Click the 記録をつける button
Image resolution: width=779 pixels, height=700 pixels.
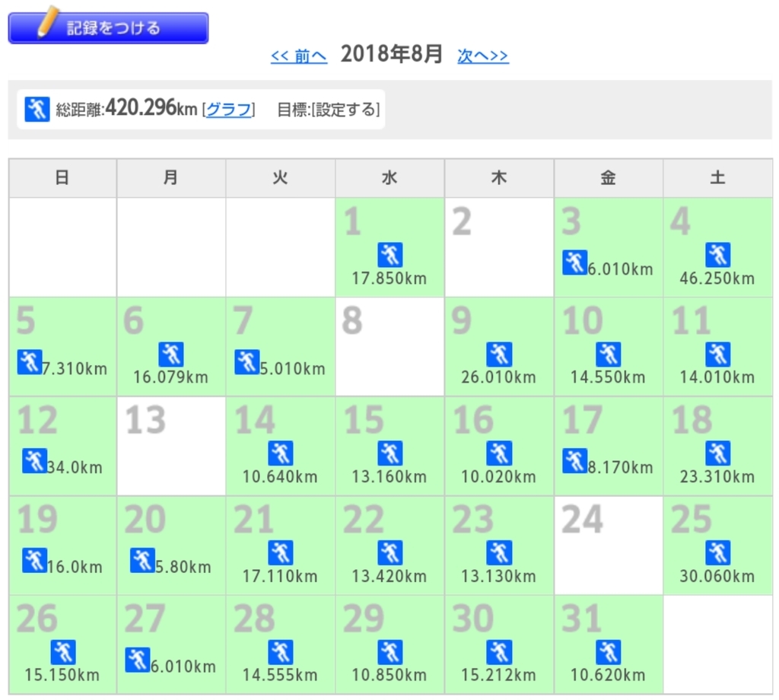(108, 27)
